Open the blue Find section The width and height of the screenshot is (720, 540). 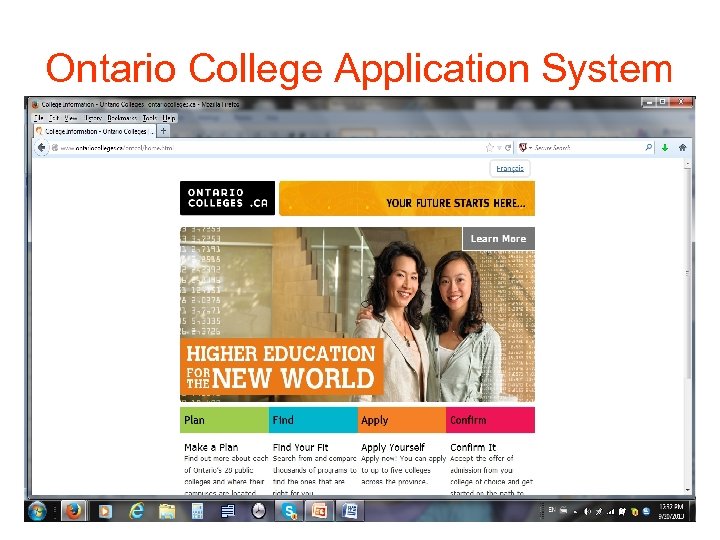tap(313, 420)
